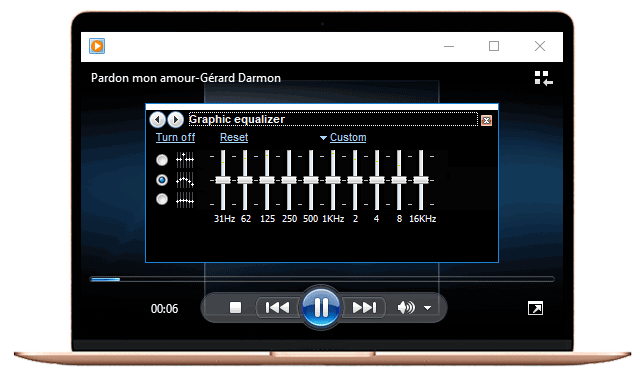Click the 2 KHz equalizer slider handle
640x370 pixels.
(x=355, y=180)
